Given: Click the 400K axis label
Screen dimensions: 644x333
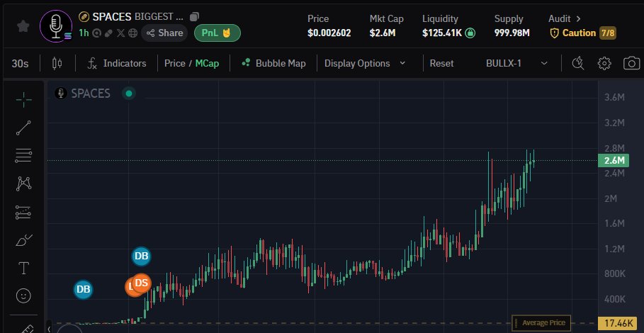Looking at the screenshot, I should (x=614, y=299).
